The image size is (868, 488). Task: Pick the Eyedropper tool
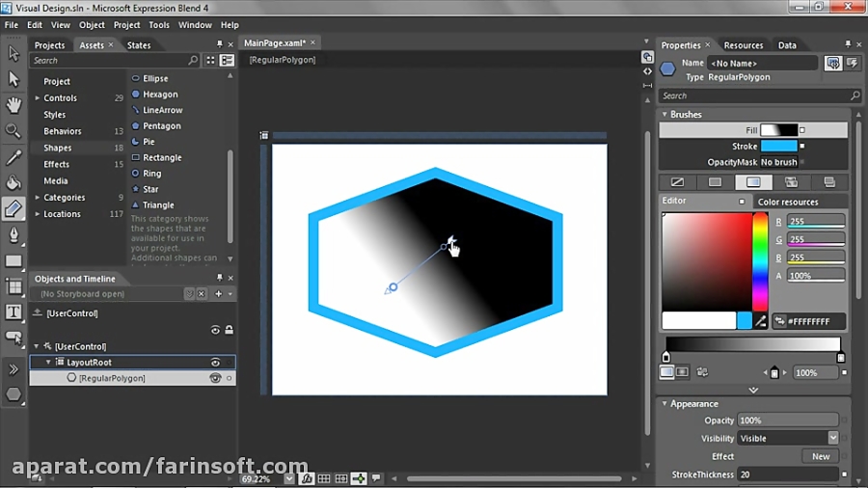coord(14,156)
